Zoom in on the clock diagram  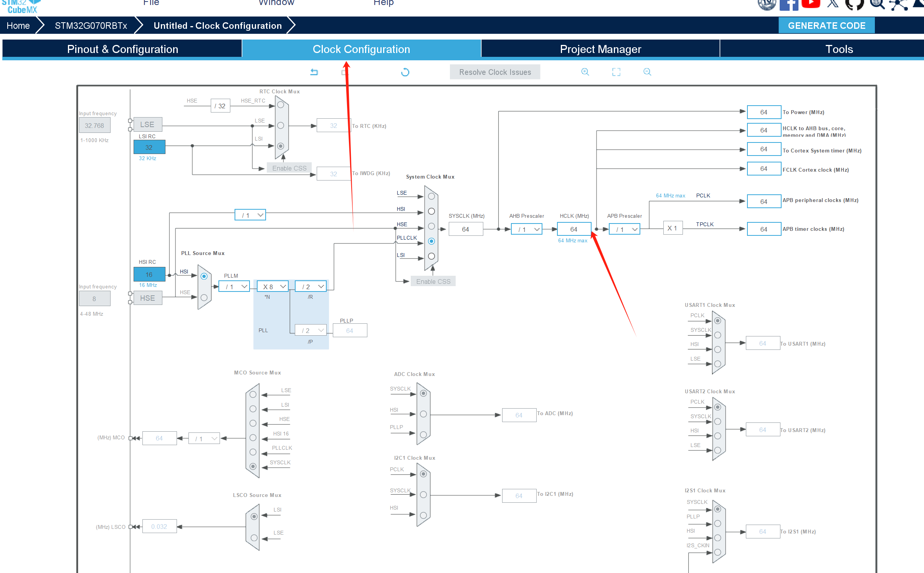point(585,72)
